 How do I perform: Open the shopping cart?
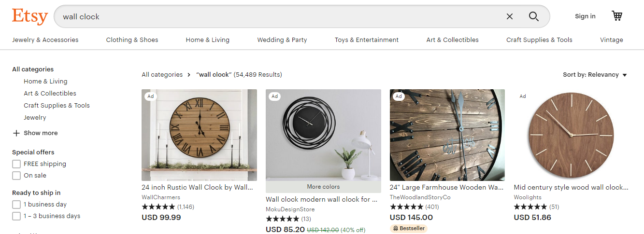coord(617,16)
